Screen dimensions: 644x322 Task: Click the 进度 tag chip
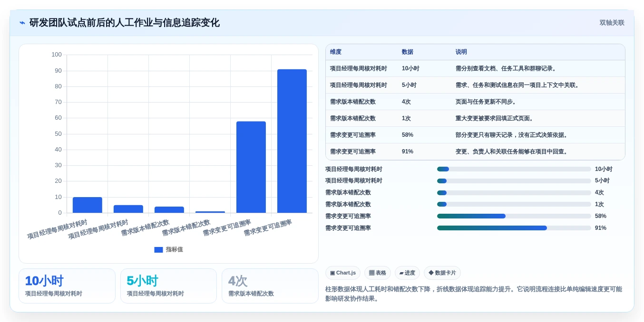407,273
